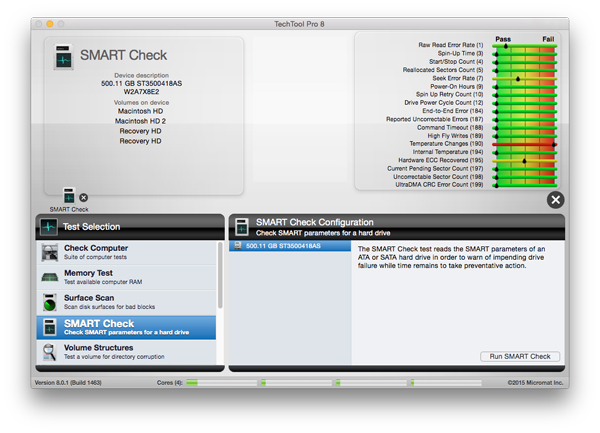
Task: Click 'Current Pending Sector Count (197)' label
Action: (435, 168)
